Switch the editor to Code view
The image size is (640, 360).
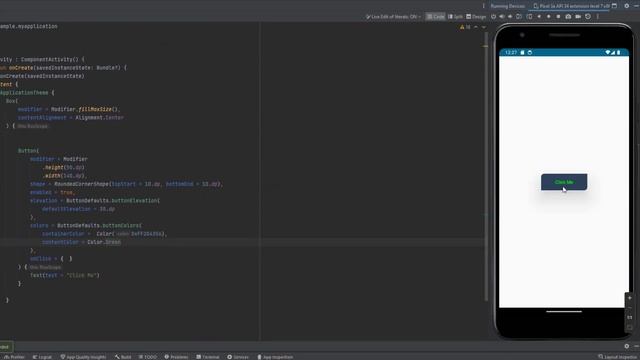pyautogui.click(x=436, y=17)
